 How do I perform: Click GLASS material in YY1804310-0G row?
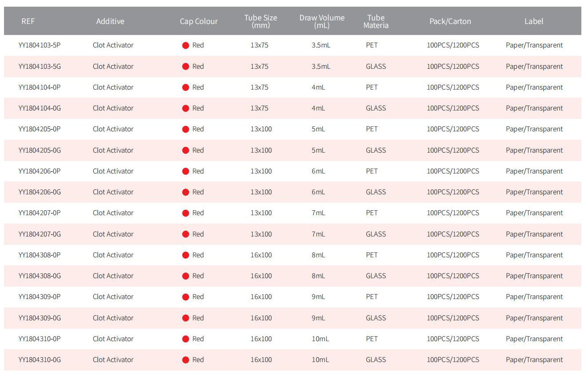coord(376,360)
